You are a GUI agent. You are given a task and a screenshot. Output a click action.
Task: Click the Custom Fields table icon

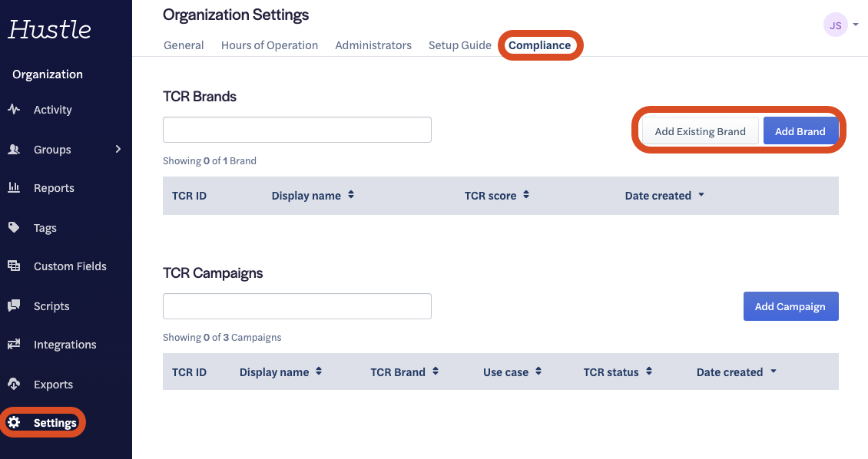click(14, 266)
